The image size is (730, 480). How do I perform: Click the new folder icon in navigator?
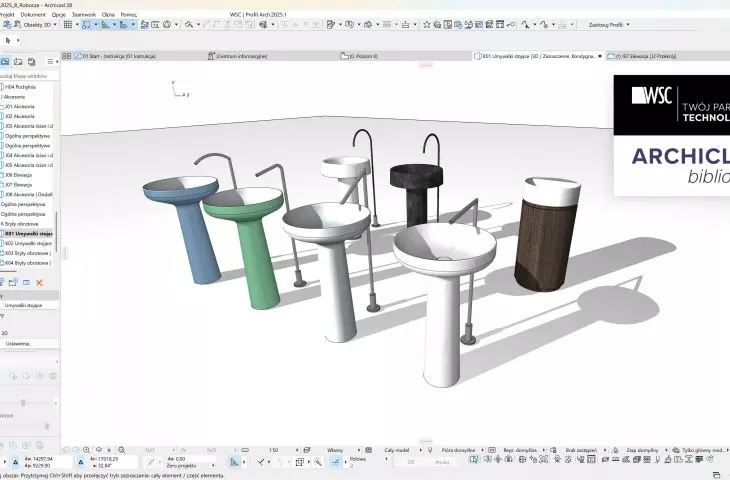13,283
